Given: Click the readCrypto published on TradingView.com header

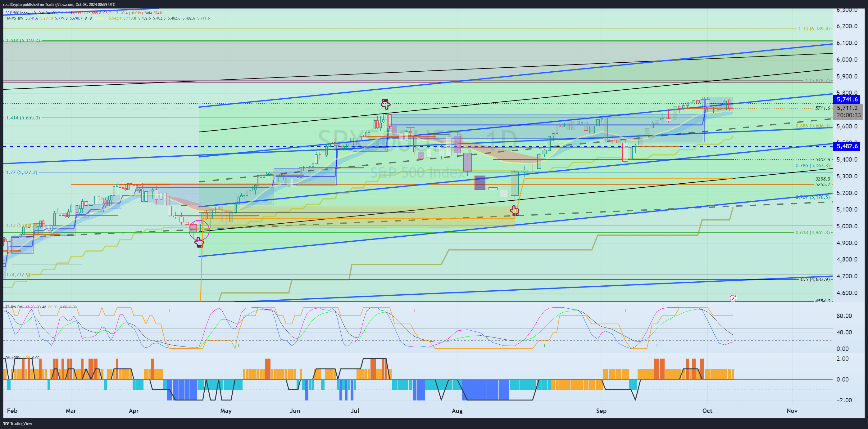Looking at the screenshot, I should pyautogui.click(x=59, y=4).
